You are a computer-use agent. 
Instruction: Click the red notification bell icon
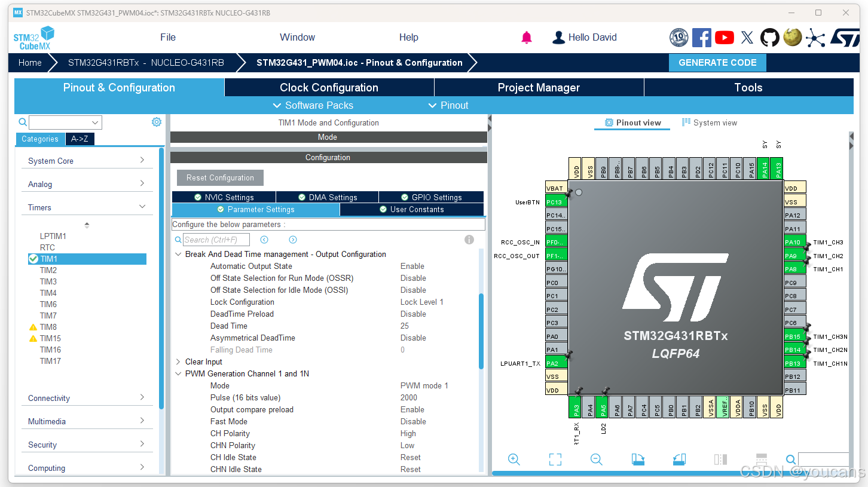click(527, 38)
